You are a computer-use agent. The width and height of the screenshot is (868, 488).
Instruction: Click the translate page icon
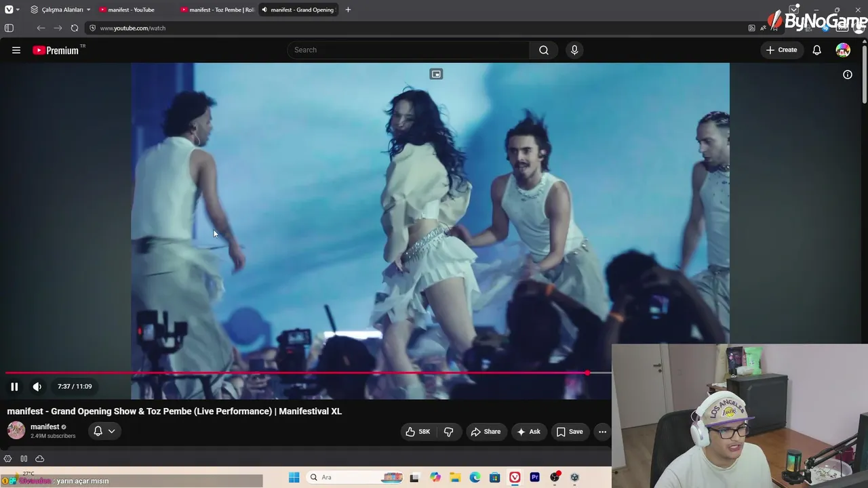(x=764, y=28)
